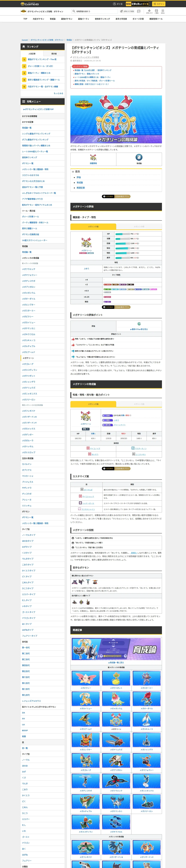
Task: Open ranking item 2 ダメージ計算ツール
Action: coord(41,66)
